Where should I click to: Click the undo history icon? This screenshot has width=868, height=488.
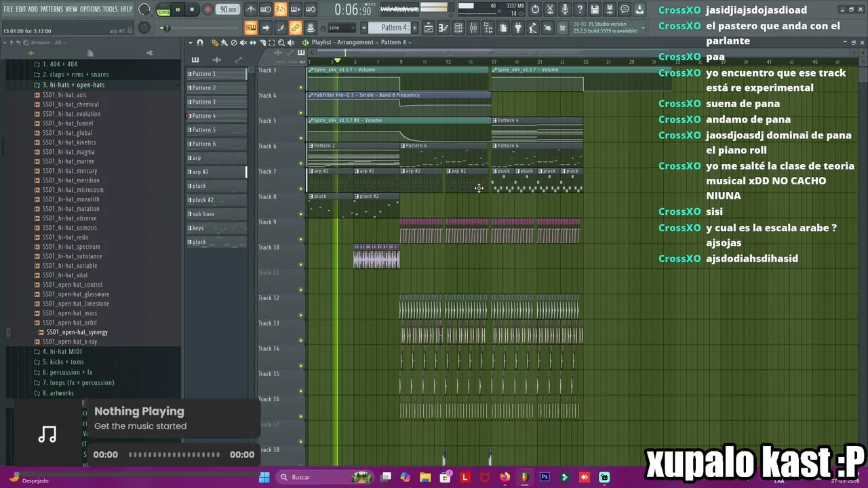tap(535, 9)
